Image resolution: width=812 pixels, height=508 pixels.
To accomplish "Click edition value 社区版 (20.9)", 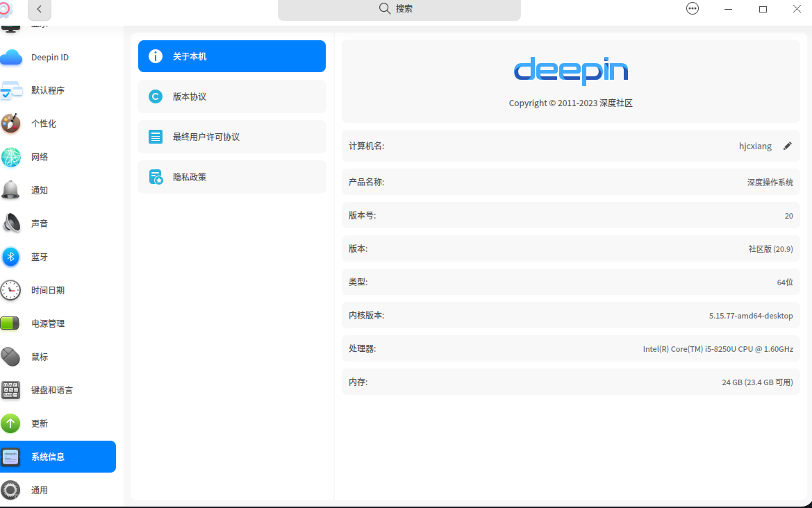I will 770,249.
